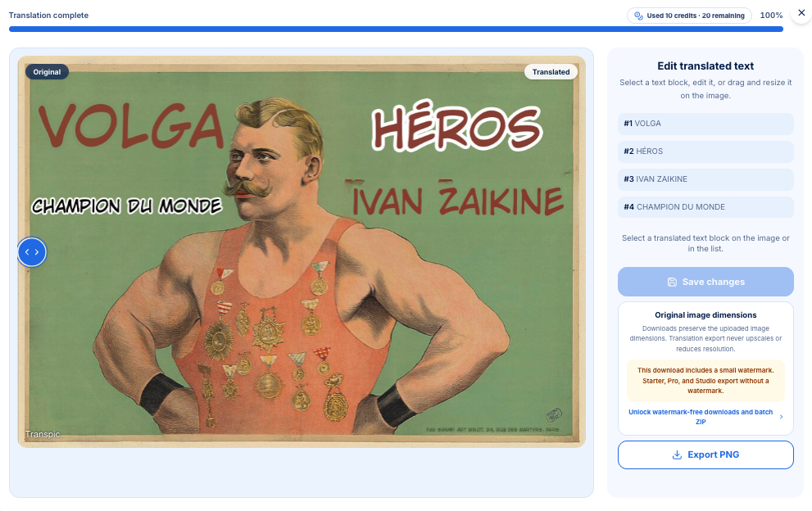Click the VOLGA text on the image
This screenshot has height=511, width=812.
[x=130, y=126]
